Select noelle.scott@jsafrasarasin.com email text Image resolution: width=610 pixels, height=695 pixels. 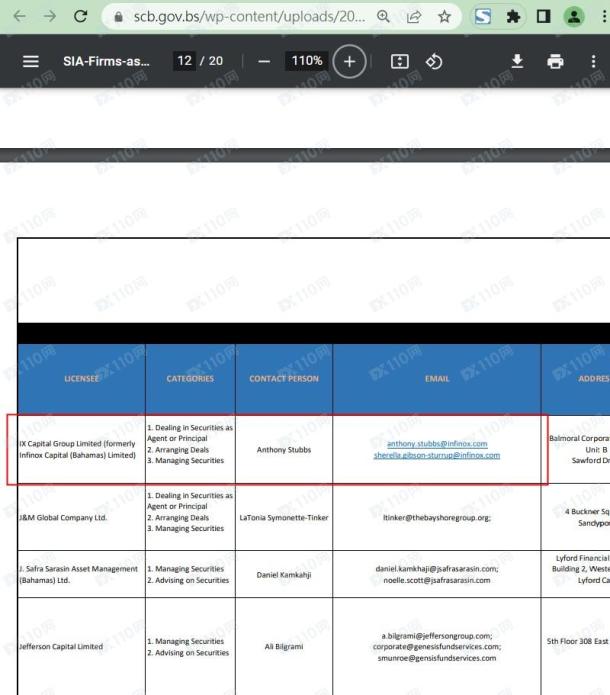437,580
